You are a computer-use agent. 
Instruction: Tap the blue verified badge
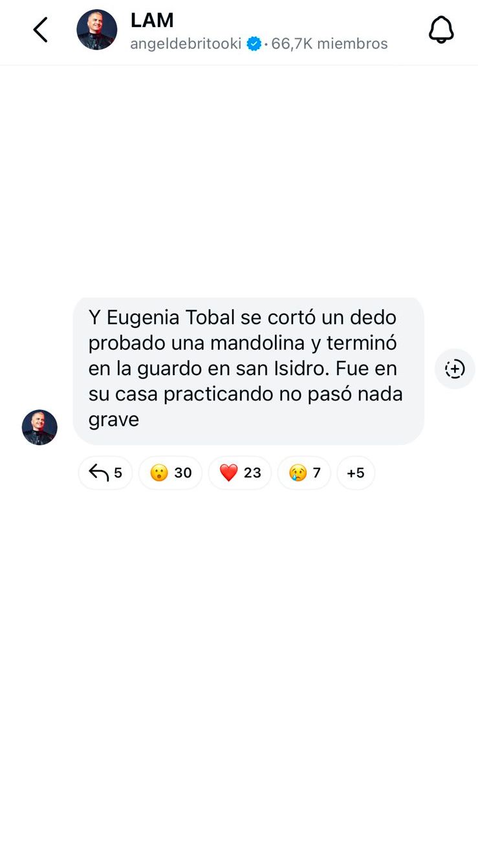[254, 44]
